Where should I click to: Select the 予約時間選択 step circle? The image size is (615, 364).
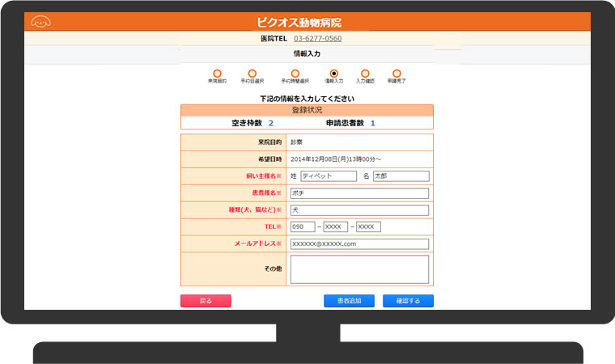(295, 74)
